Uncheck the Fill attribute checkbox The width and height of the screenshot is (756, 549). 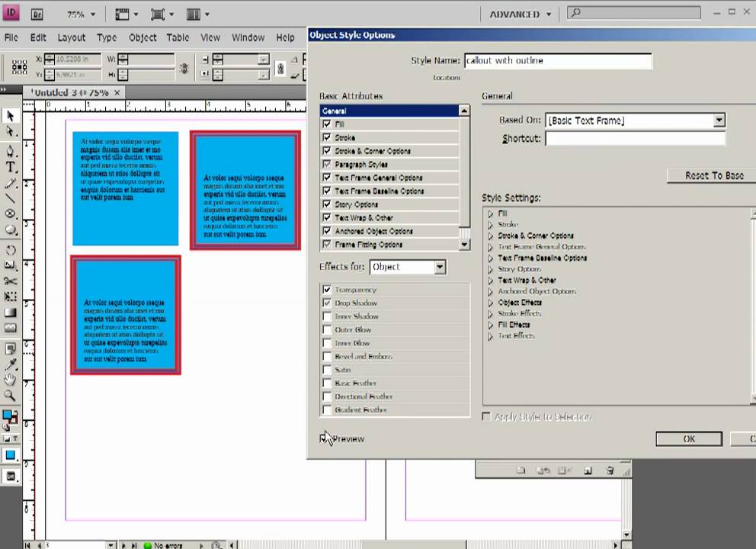pyautogui.click(x=327, y=124)
